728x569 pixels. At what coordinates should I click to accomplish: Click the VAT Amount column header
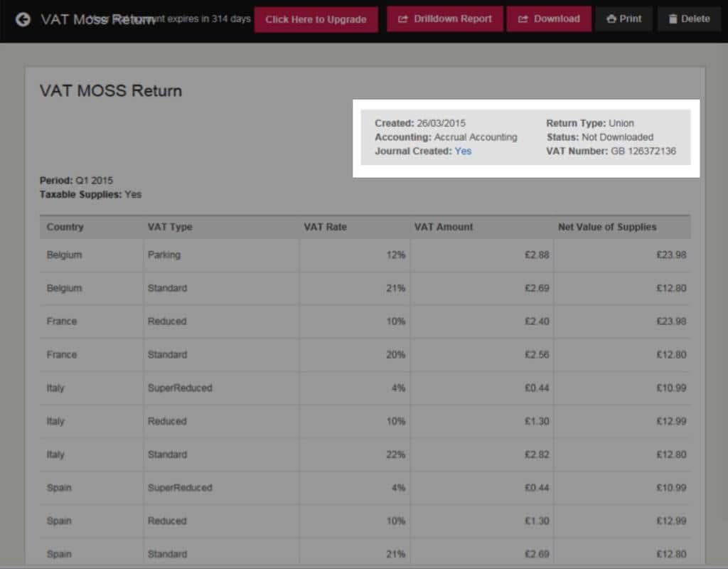click(x=443, y=227)
